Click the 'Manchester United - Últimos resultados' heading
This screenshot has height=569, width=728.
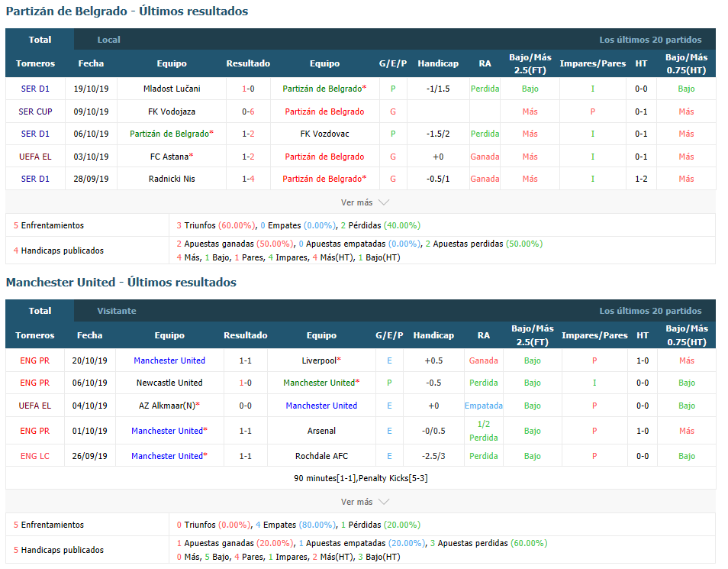pos(121,282)
